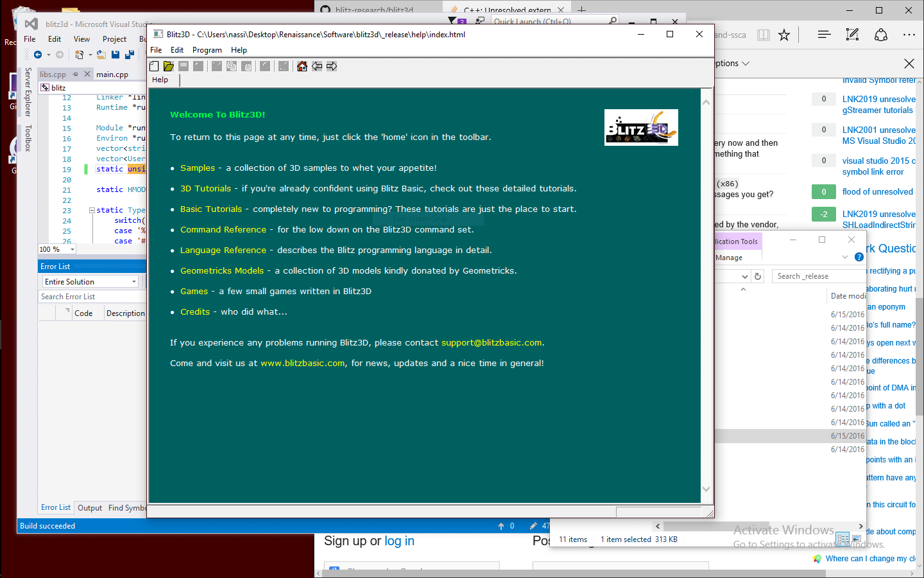Open the 3D Tutorials link
Screen dimensions: 924x578
tap(205, 189)
